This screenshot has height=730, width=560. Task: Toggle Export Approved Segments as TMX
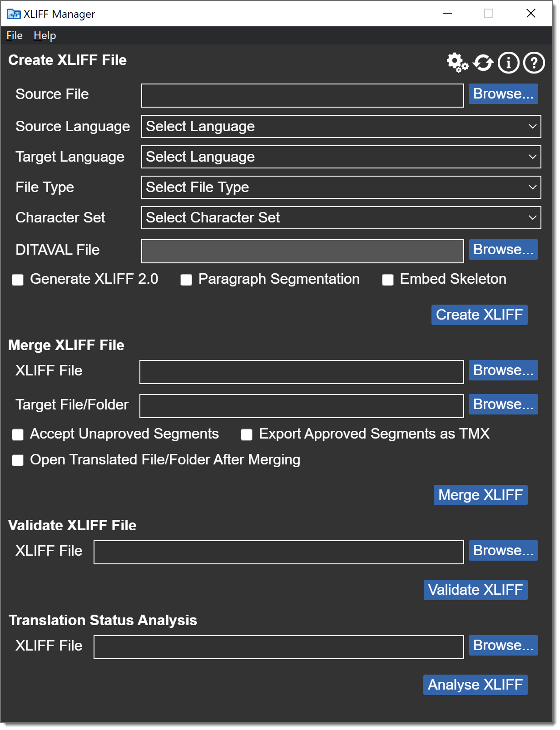pyautogui.click(x=247, y=434)
